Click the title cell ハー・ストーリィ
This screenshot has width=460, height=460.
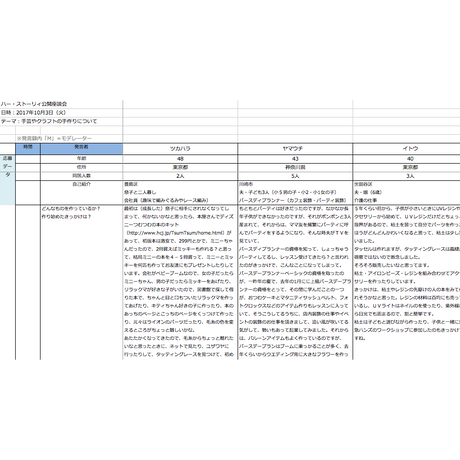34,104
